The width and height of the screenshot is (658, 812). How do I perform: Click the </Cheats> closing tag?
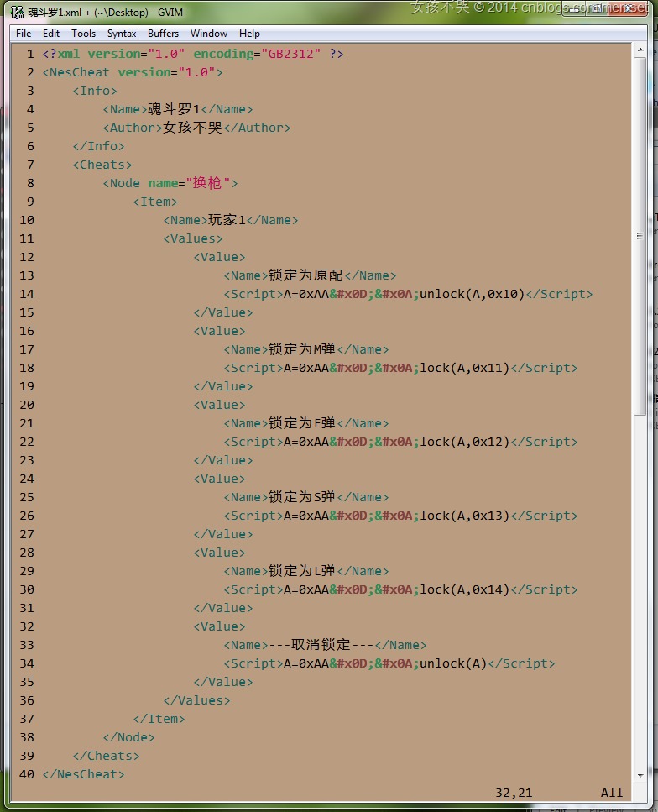(x=106, y=756)
